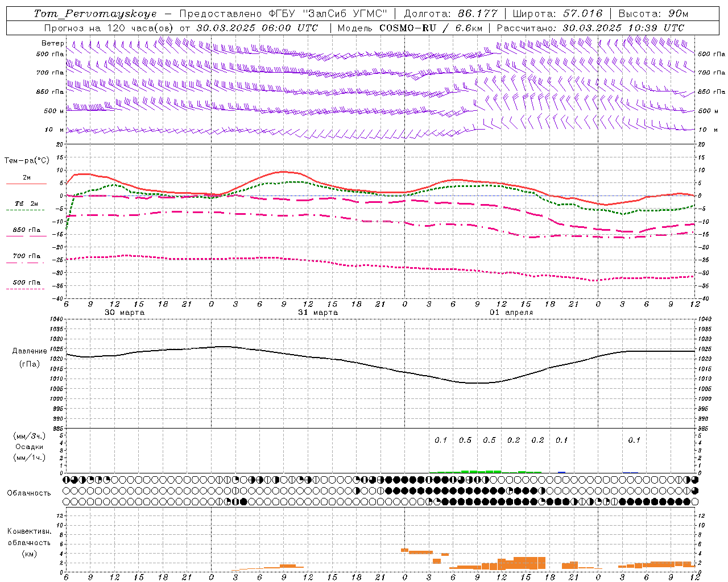Click the 'Давление' pressure panel label
This screenshot has height=582, width=728.
30,351
